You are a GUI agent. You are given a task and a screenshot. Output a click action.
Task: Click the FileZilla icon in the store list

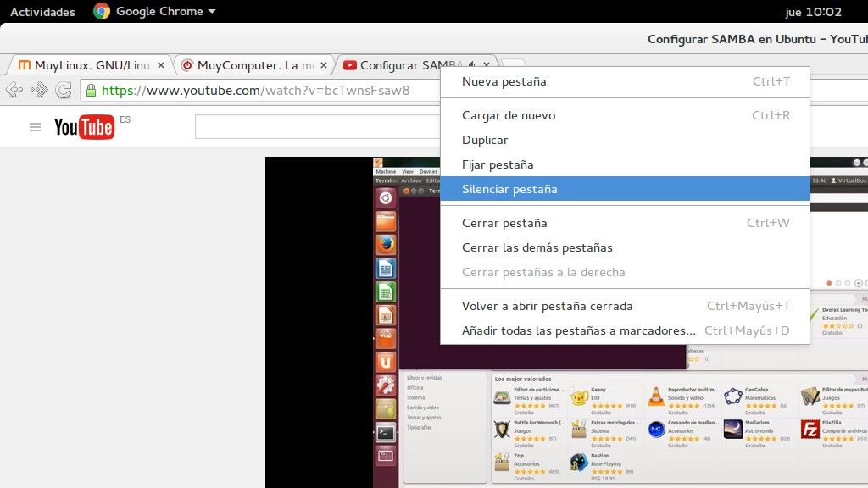[812, 430]
